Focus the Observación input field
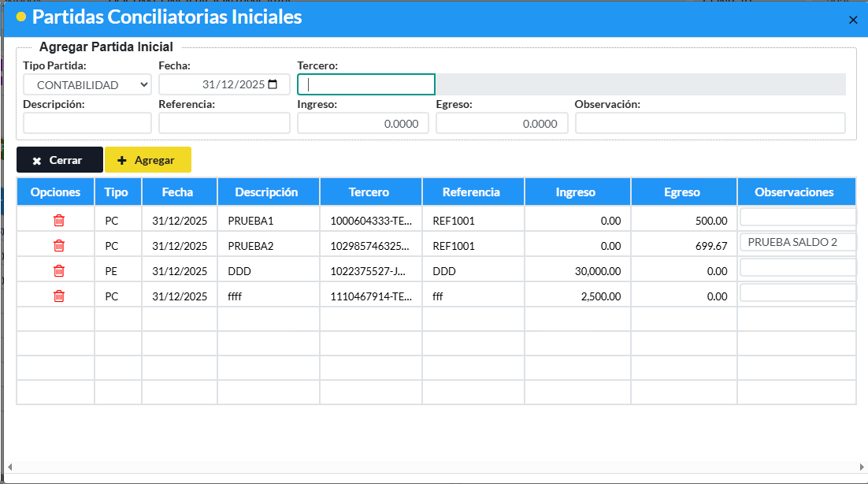This screenshot has height=484, width=868. tap(710, 123)
